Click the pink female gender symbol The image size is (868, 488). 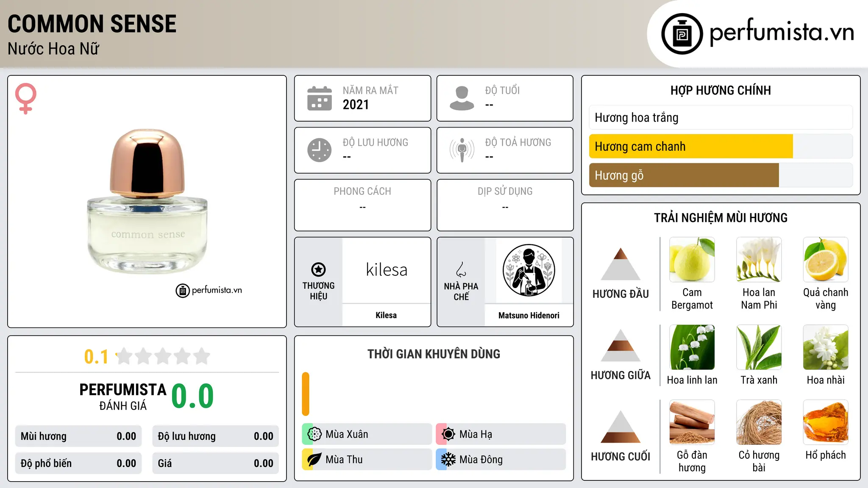25,99
